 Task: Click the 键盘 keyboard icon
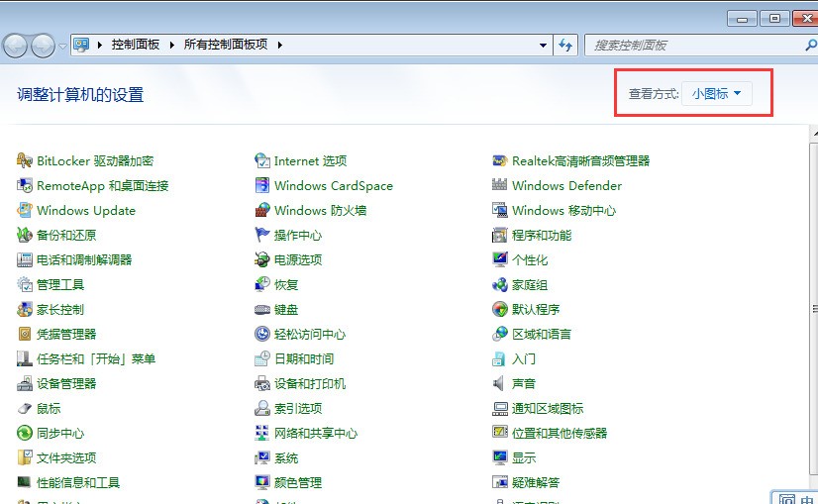(261, 309)
